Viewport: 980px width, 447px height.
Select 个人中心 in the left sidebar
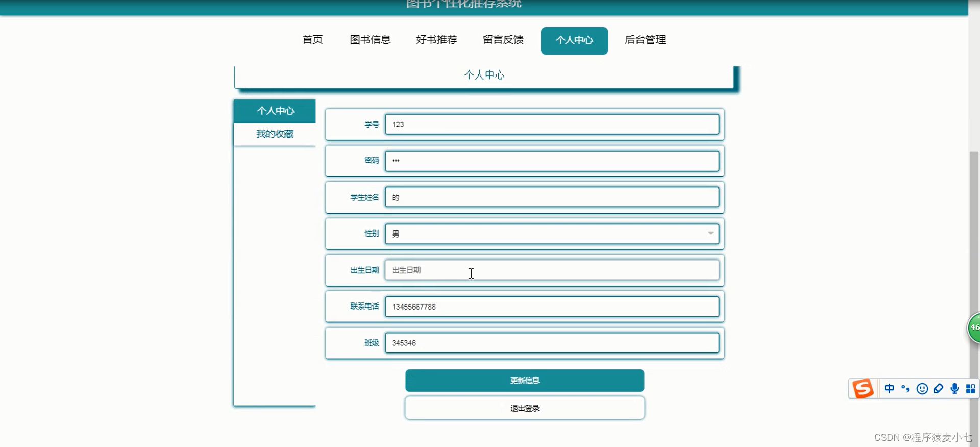click(275, 111)
